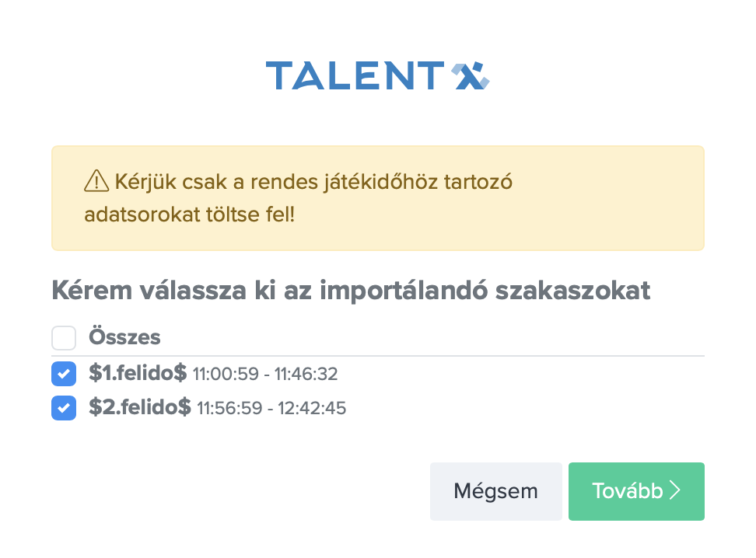Continue with the green Tovább button
The image size is (756, 558).
point(635,491)
